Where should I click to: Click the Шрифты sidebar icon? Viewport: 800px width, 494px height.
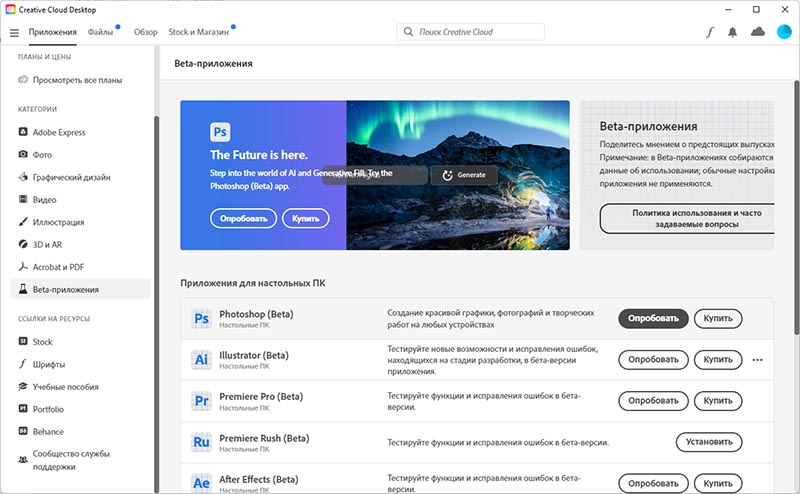pos(23,364)
